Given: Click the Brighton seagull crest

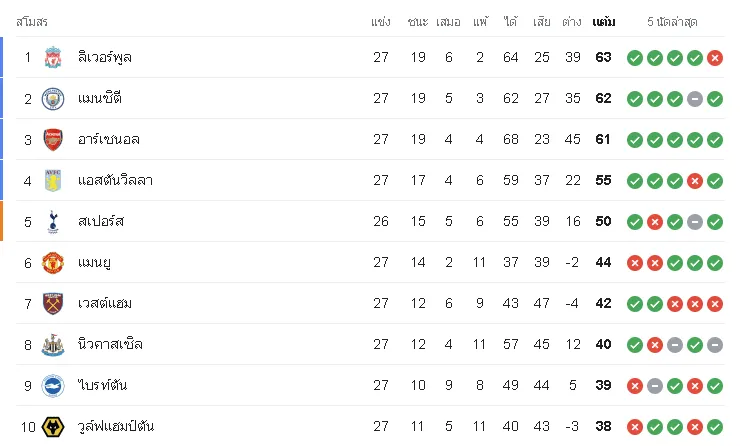Looking at the screenshot, I should pos(53,386).
